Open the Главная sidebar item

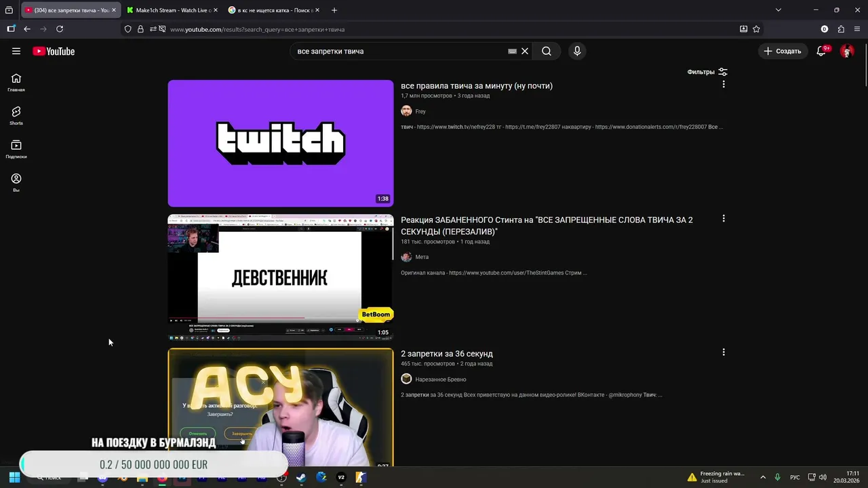click(16, 83)
